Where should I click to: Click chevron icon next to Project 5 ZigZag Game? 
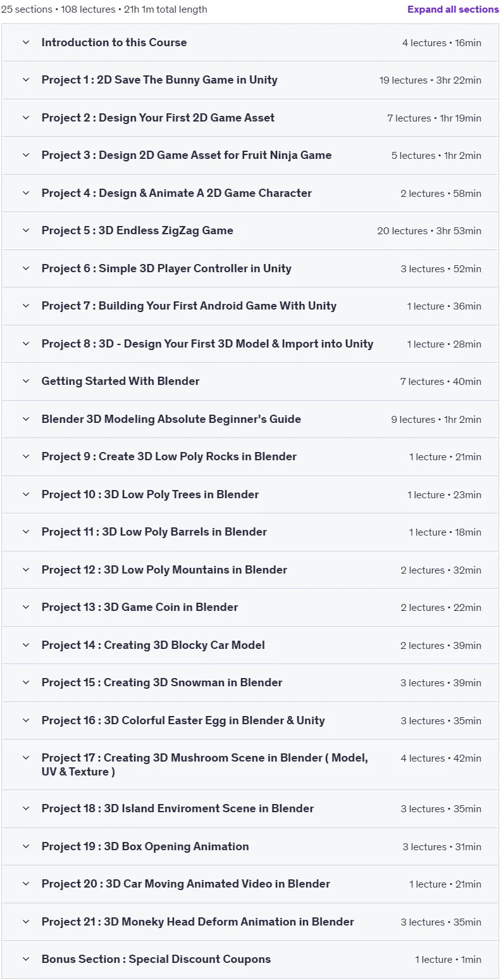26,230
